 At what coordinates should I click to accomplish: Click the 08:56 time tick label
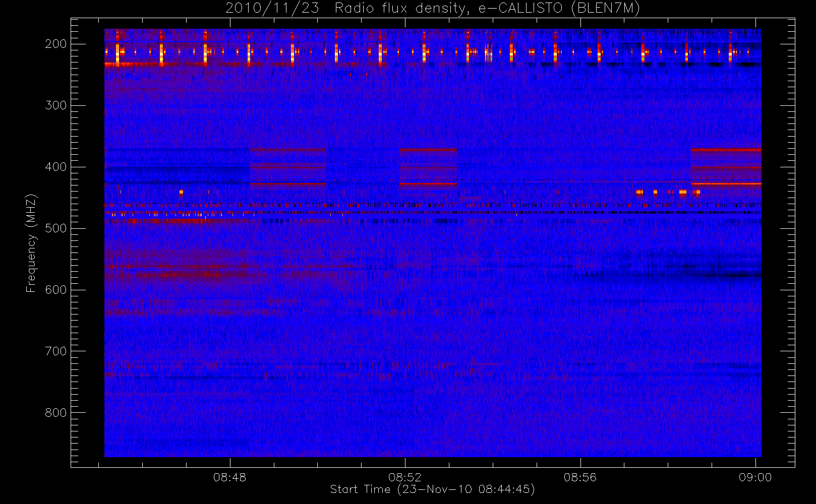pos(580,477)
